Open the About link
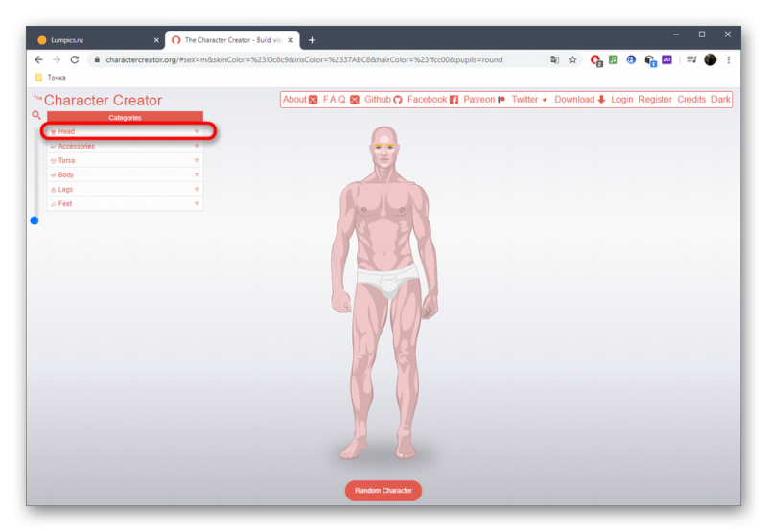The height and width of the screenshot is (532, 767). click(300, 100)
